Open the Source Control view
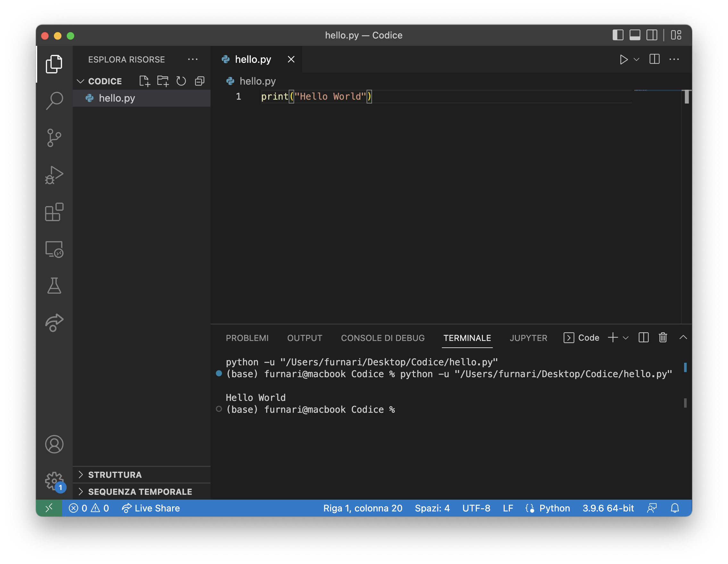The image size is (728, 564). pos(54,138)
